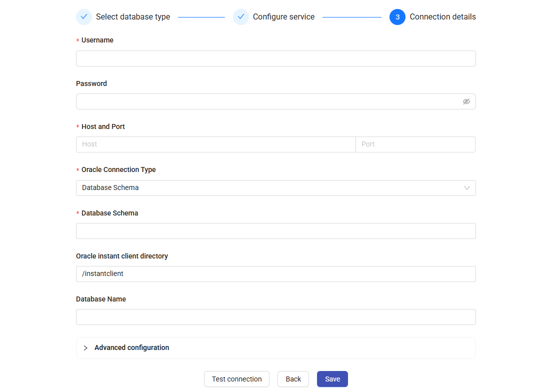Go back with the Back button
The height and width of the screenshot is (392, 550).
pos(293,379)
